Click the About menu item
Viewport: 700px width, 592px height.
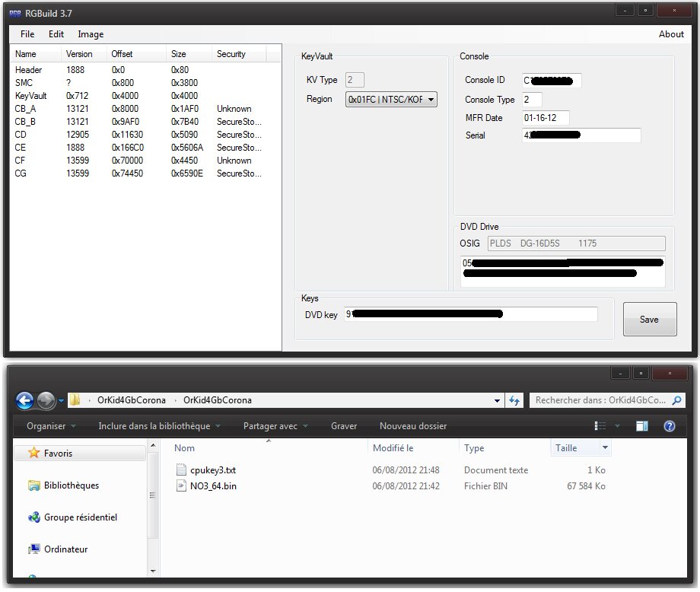pos(671,34)
